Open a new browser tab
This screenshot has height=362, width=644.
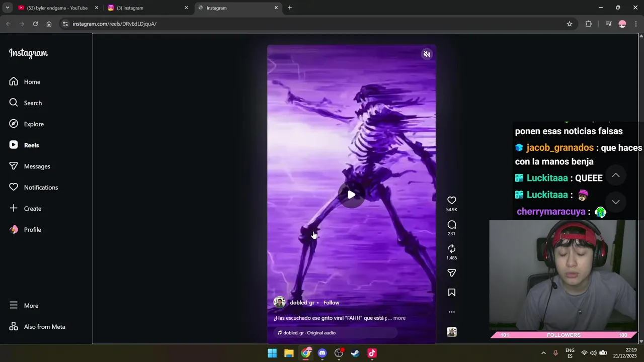tap(289, 8)
